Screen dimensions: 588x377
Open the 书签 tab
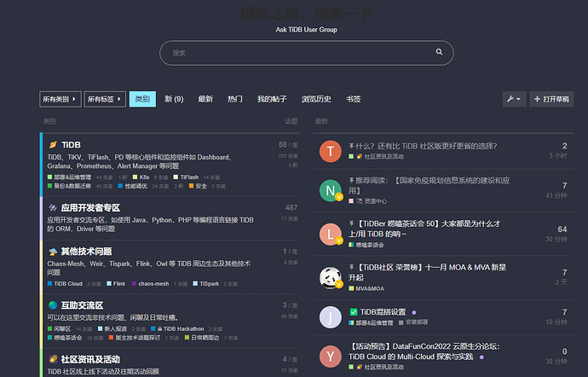(354, 99)
